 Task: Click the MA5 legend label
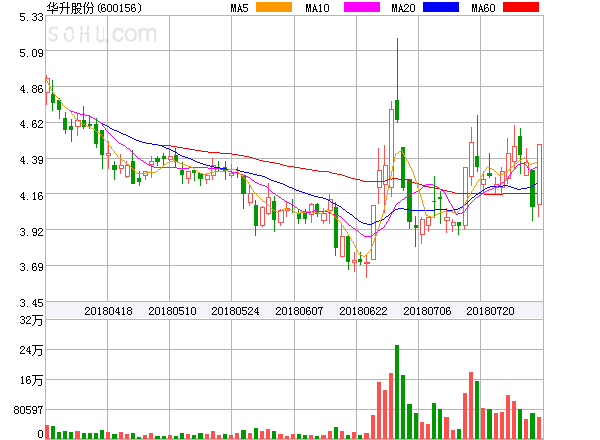coord(239,8)
